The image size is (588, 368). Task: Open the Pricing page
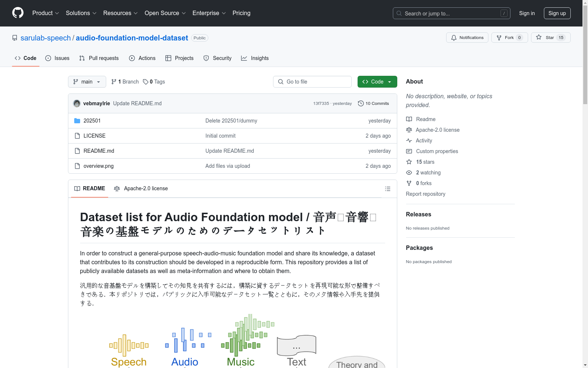[x=241, y=13]
